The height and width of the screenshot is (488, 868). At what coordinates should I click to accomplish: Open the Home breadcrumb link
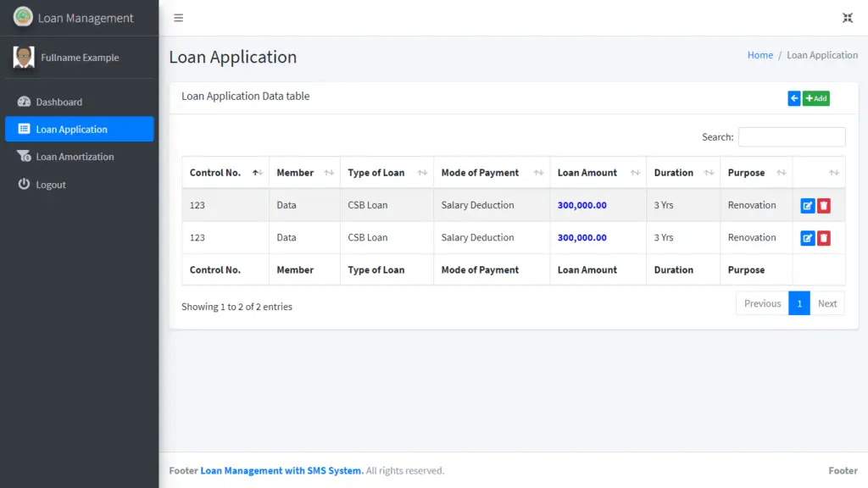(x=760, y=54)
